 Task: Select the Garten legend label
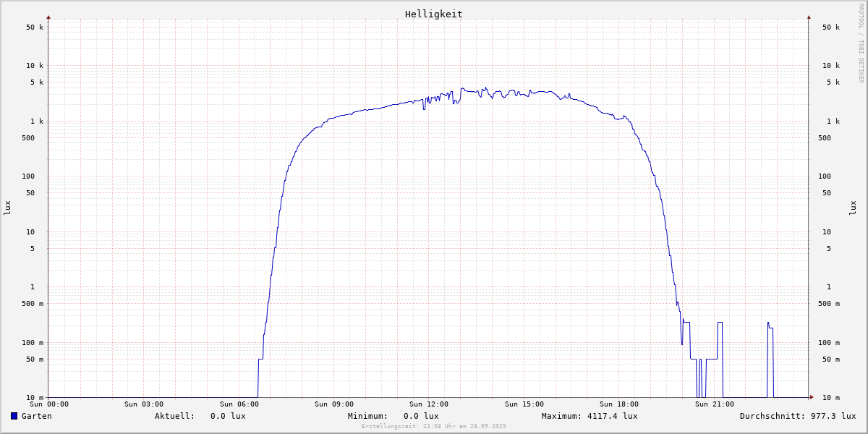tap(36, 416)
